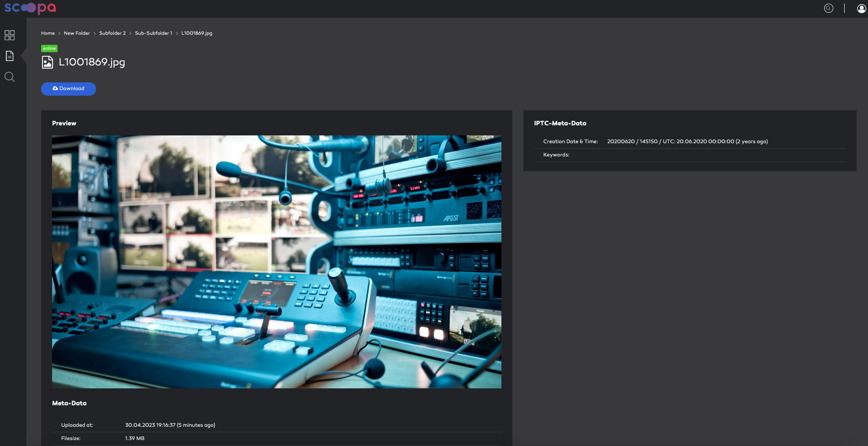
Task: Click the IPTC-Meta-Data heading
Action: [x=560, y=124]
